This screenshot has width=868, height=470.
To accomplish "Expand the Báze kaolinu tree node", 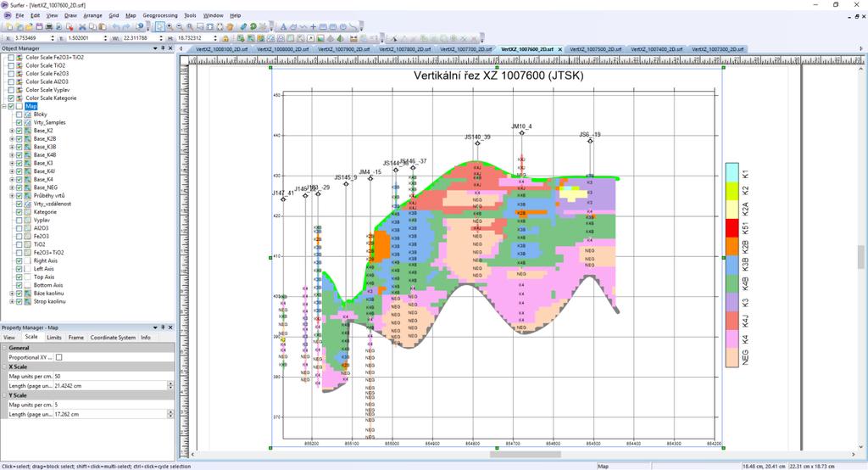I will click(x=12, y=294).
